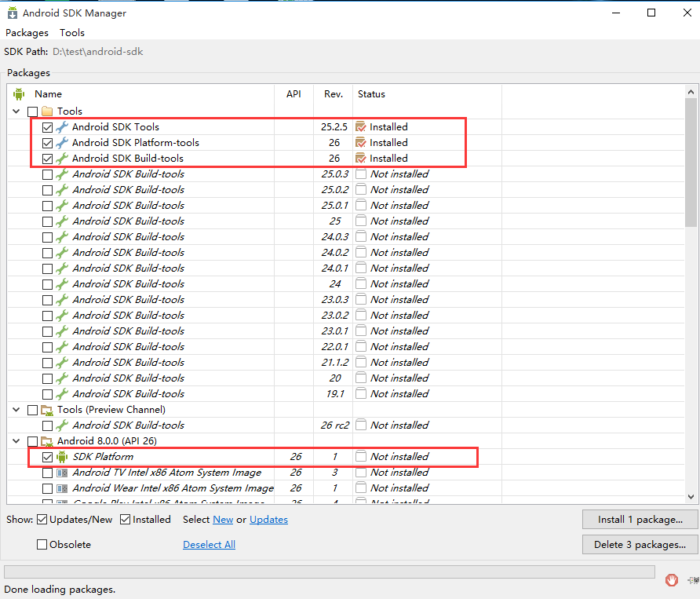Click the API column header
700x599 pixels.
[x=293, y=93]
